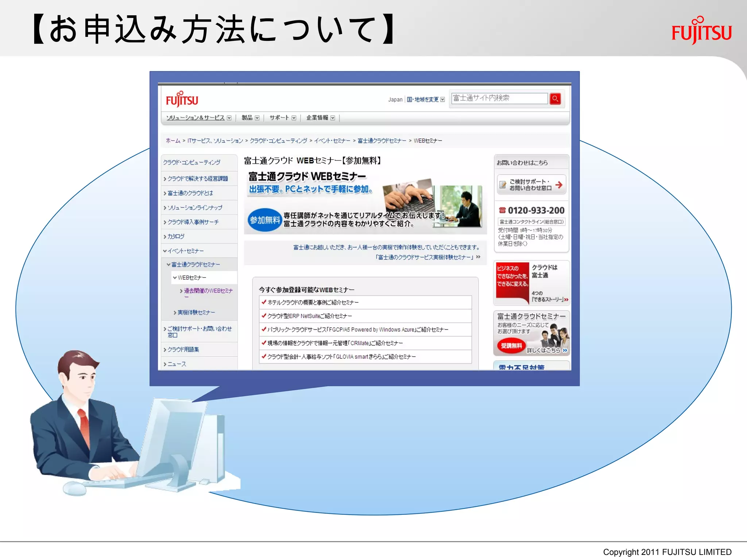
Task: Open CRMateご紹介セミナー link
Action: point(335,343)
